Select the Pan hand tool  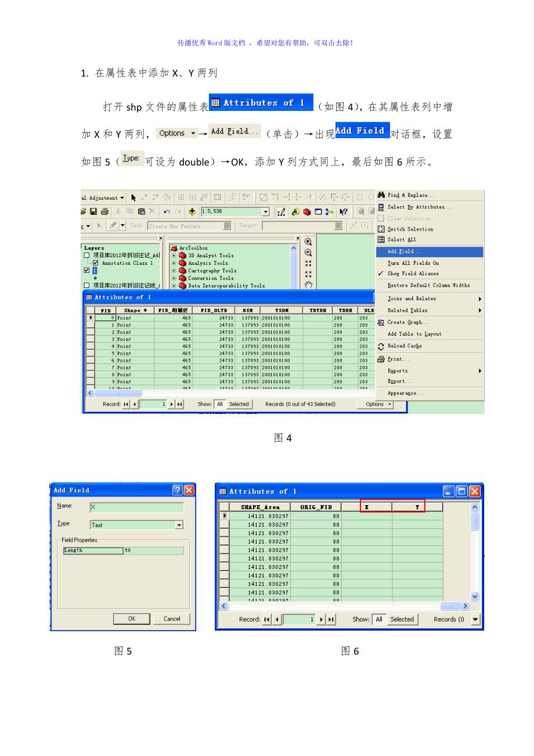coord(308,285)
